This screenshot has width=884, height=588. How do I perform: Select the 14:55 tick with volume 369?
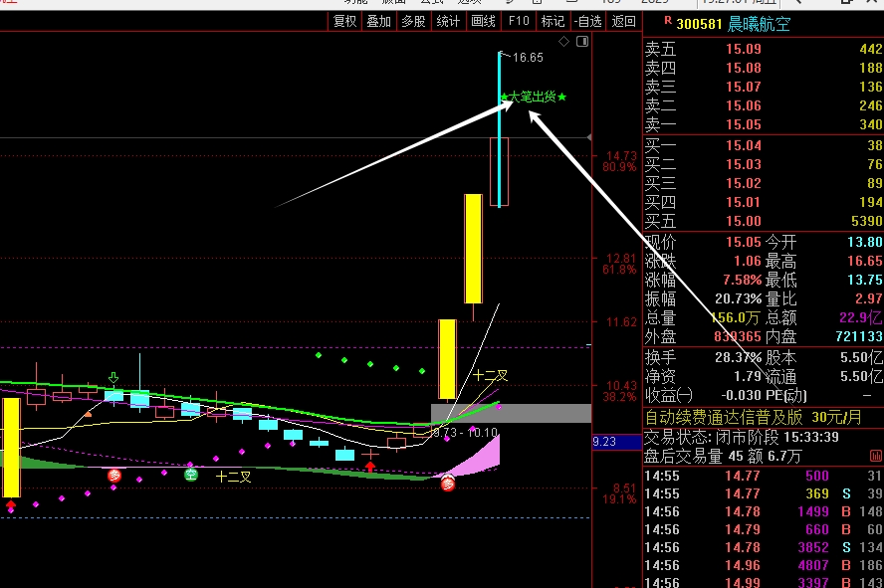[x=764, y=493]
